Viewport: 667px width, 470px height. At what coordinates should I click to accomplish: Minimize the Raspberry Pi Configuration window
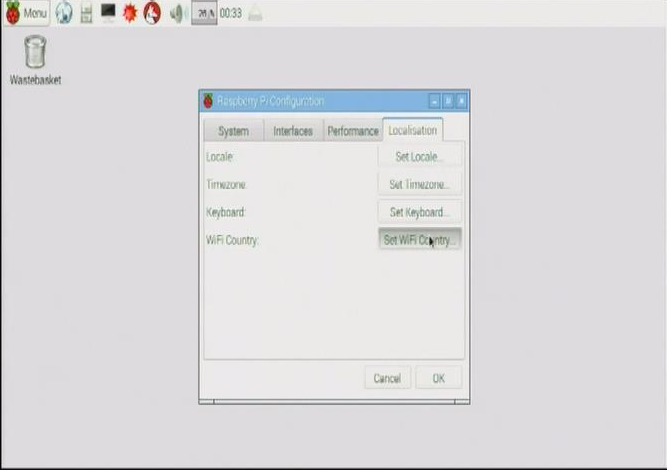pyautogui.click(x=434, y=102)
